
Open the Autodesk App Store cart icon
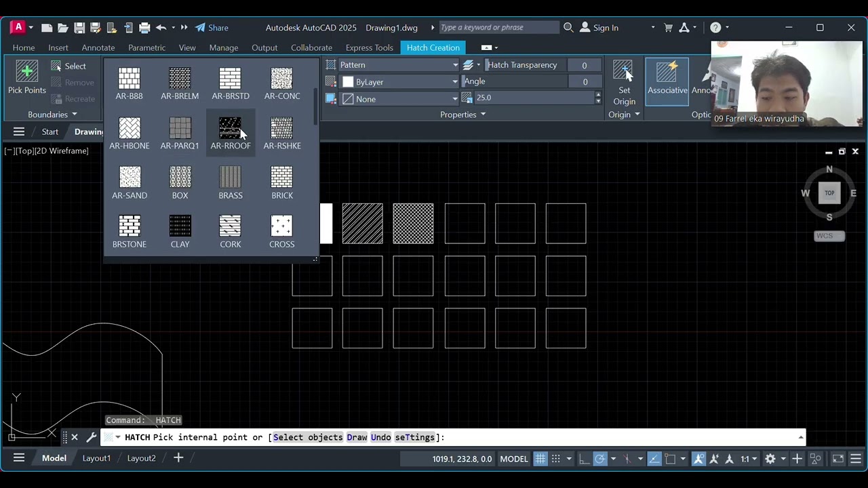pyautogui.click(x=668, y=28)
